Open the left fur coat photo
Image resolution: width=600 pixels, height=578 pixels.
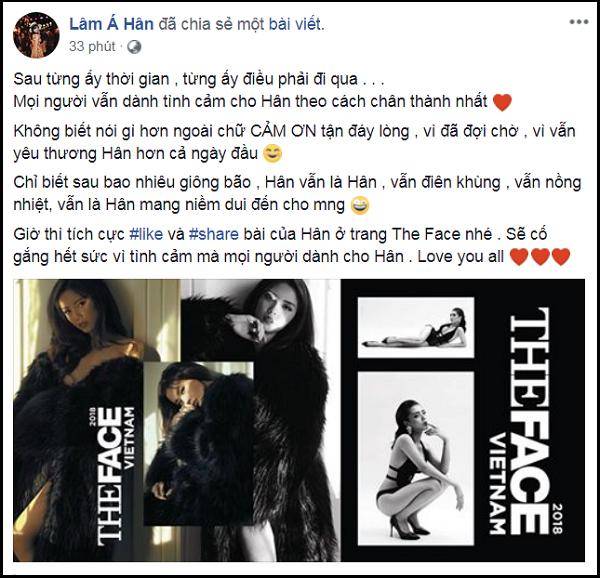click(77, 421)
